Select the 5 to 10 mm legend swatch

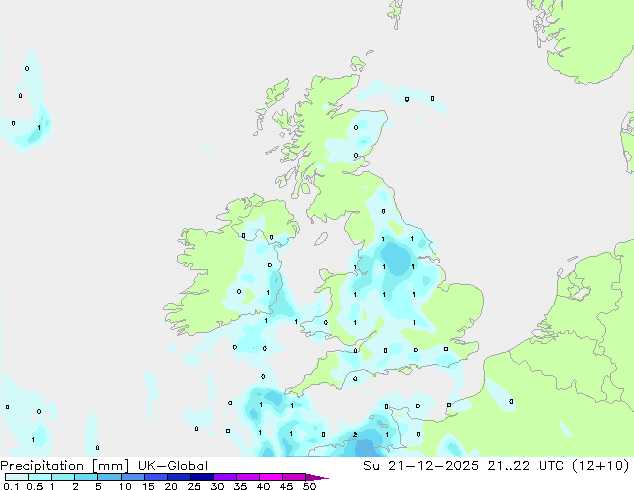(109, 477)
